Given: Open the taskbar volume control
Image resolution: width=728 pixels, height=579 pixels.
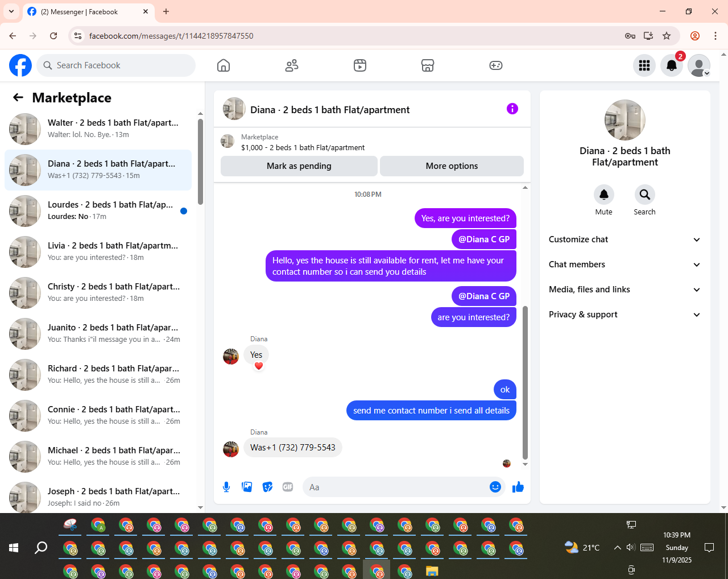Looking at the screenshot, I should 631,548.
